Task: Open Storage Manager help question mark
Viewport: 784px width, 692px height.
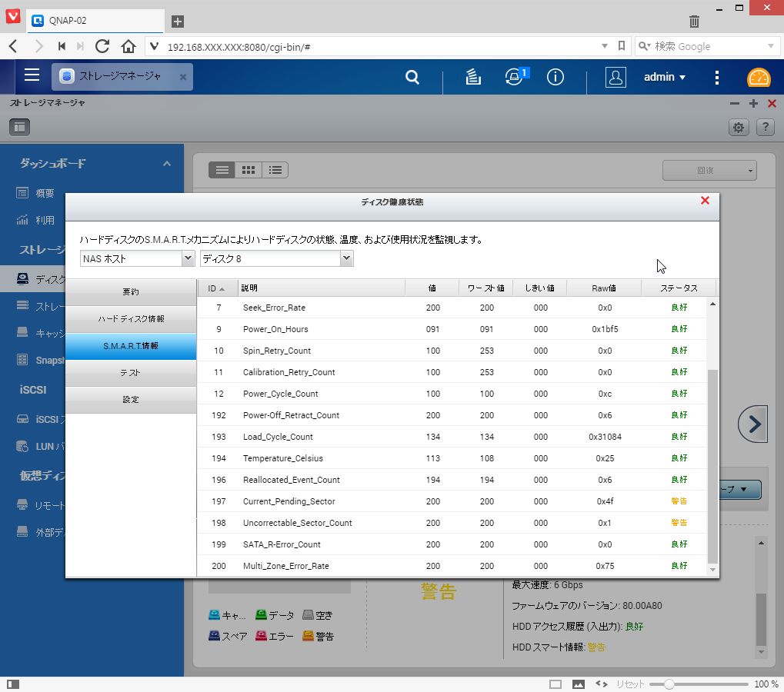Action: point(765,128)
